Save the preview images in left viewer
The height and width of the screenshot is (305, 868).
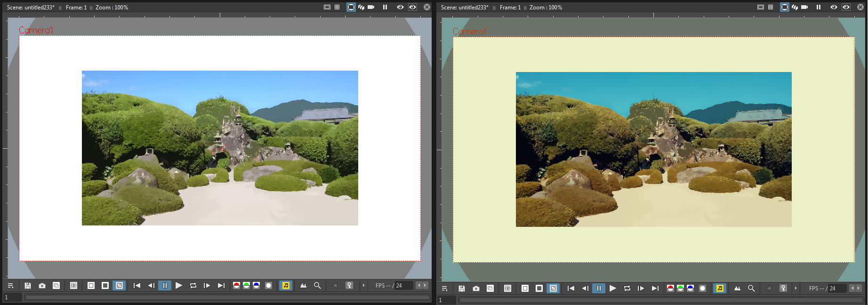click(28, 286)
